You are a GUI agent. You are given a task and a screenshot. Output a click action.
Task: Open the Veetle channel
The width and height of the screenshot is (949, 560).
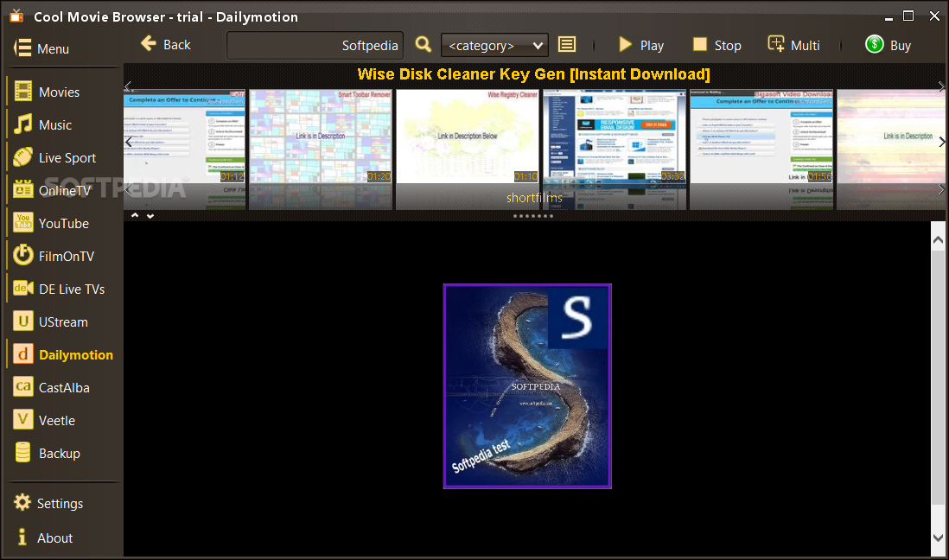pyautogui.click(x=45, y=420)
